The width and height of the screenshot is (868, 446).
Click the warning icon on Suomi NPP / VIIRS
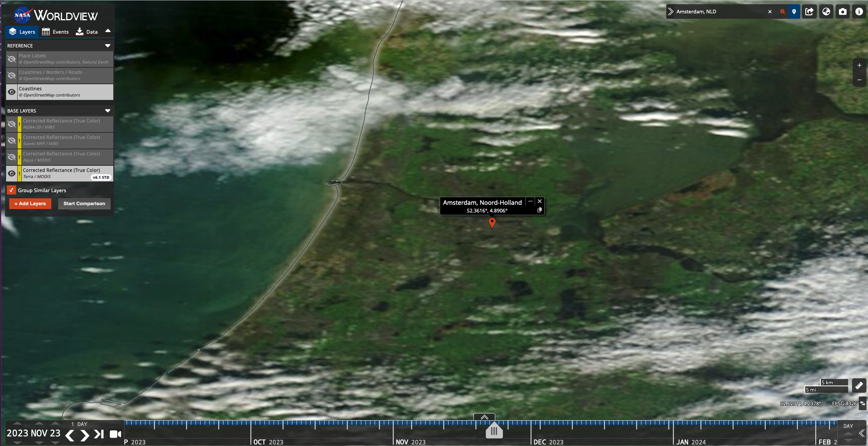[x=20, y=141]
